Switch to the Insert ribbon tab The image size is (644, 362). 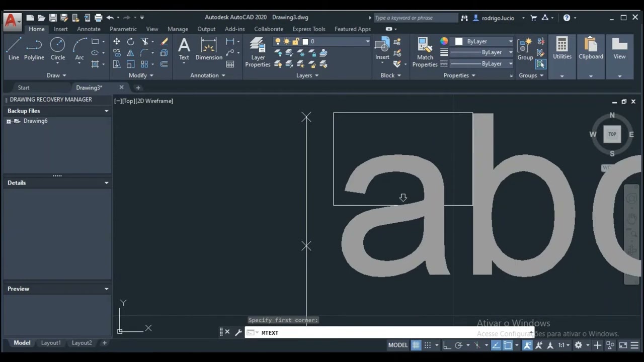point(60,29)
